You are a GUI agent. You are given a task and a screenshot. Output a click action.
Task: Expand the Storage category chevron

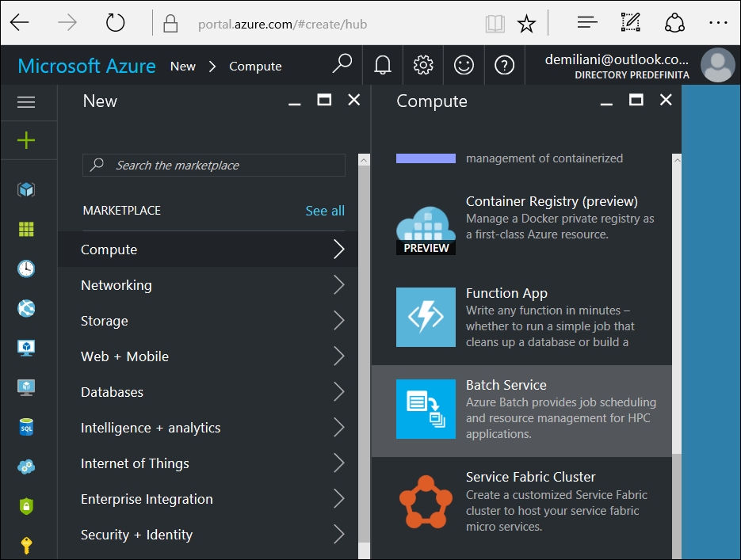(339, 321)
